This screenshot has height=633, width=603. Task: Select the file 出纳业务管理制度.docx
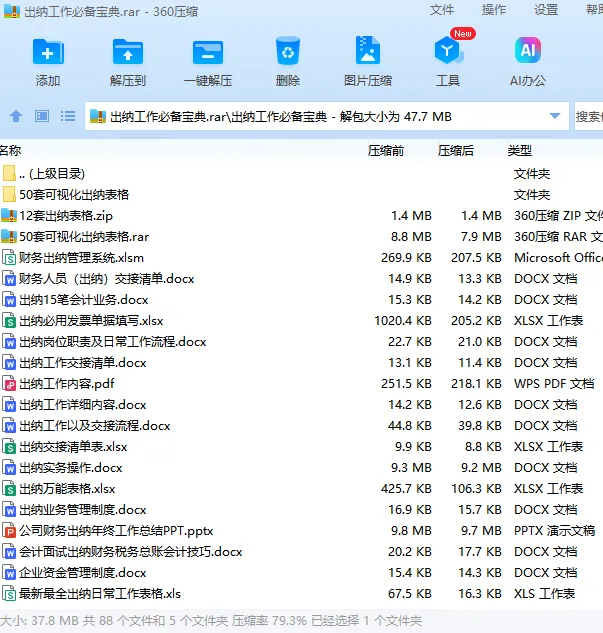(x=83, y=509)
